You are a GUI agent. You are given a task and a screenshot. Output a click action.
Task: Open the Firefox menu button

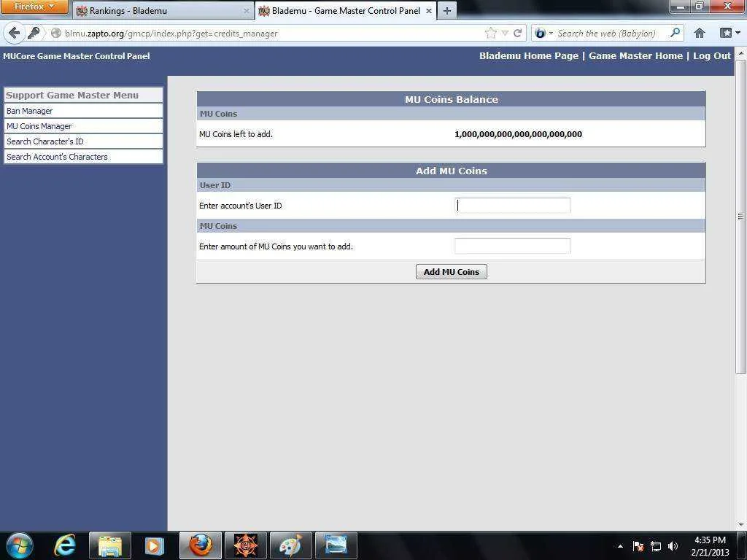click(34, 7)
